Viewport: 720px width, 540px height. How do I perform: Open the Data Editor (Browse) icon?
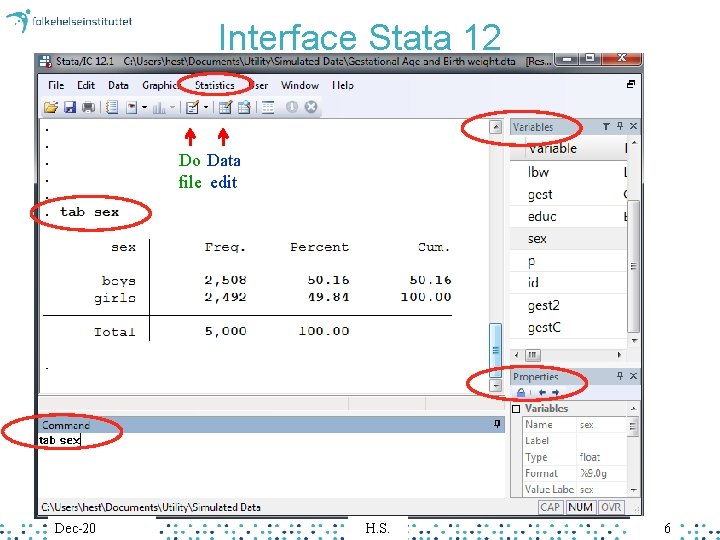(x=244, y=107)
